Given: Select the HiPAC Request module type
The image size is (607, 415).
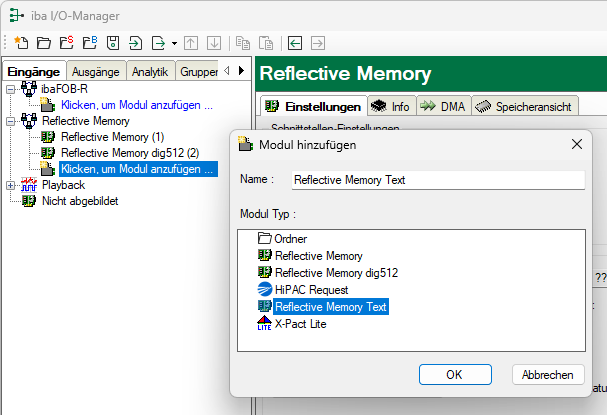Looking at the screenshot, I should [311, 289].
